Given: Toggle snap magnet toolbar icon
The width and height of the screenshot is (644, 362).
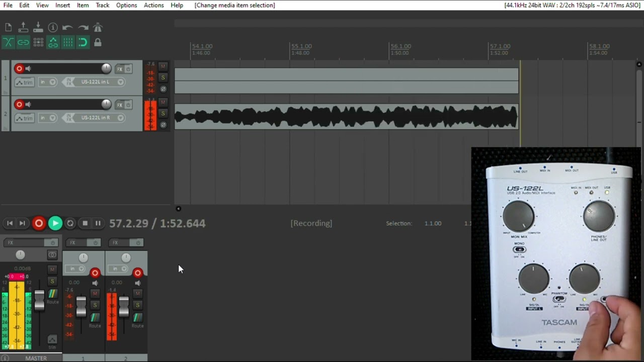Looking at the screenshot, I should (x=83, y=43).
